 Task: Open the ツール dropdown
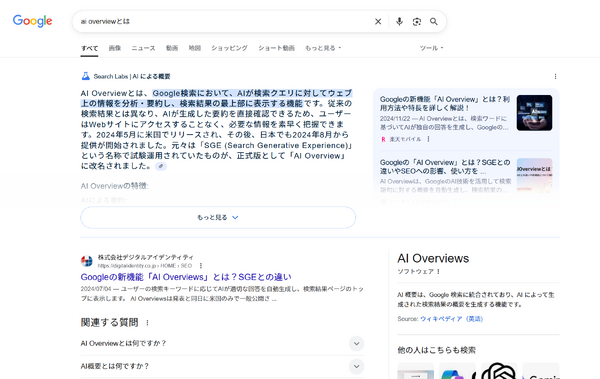[431, 48]
